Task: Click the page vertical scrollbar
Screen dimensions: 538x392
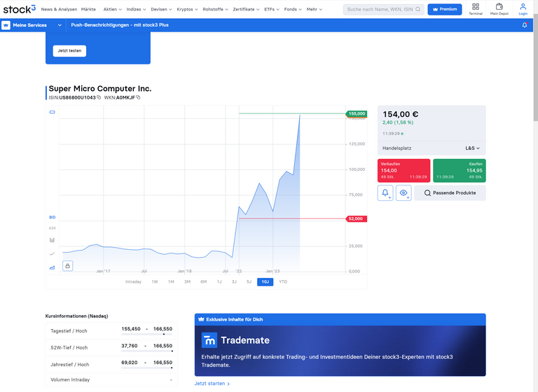Action: click(536, 69)
